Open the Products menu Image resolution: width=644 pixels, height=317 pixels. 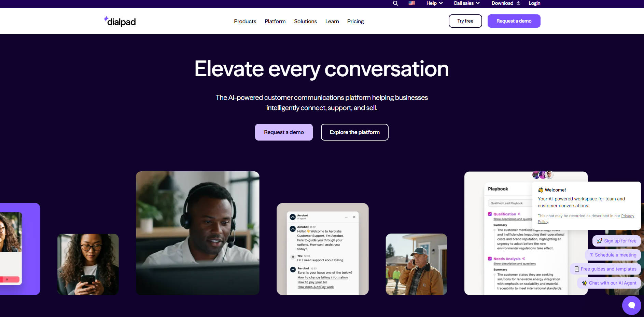245,21
